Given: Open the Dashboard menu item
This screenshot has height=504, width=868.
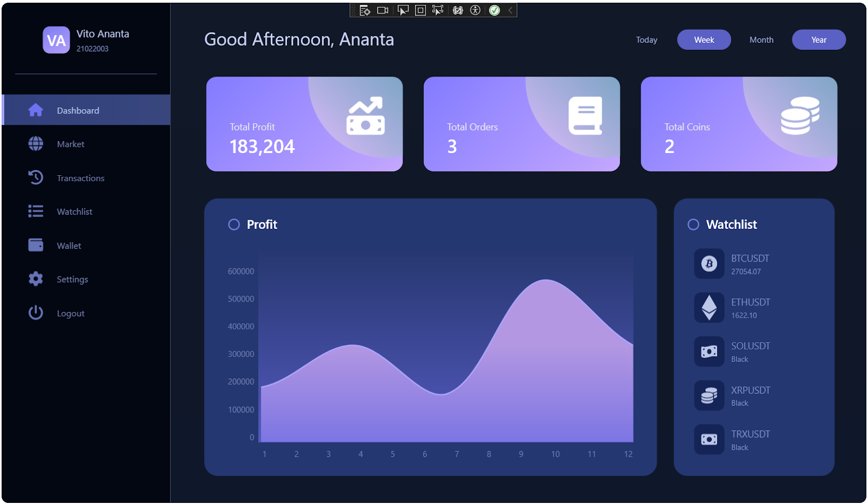Looking at the screenshot, I should coord(86,110).
